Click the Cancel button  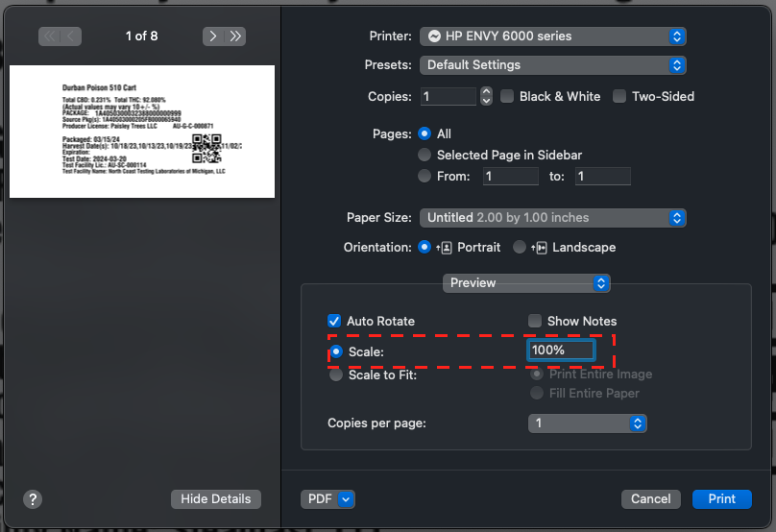point(651,498)
